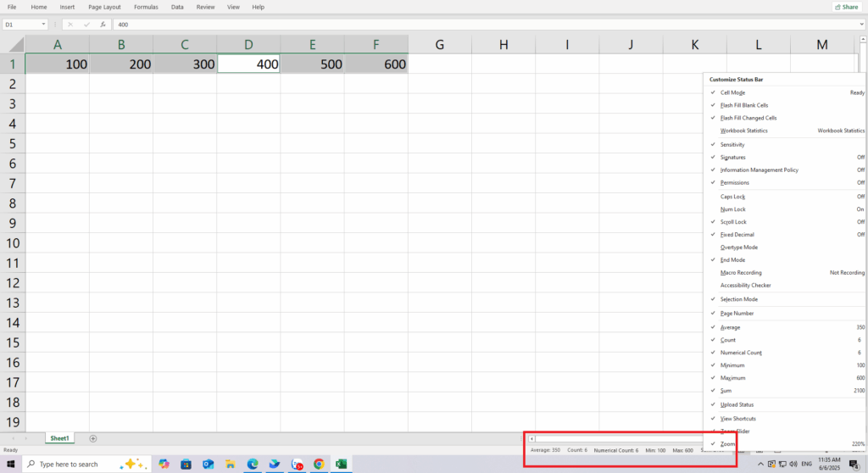Open Google Chrome from the taskbar
868x473 pixels.
pos(319,465)
